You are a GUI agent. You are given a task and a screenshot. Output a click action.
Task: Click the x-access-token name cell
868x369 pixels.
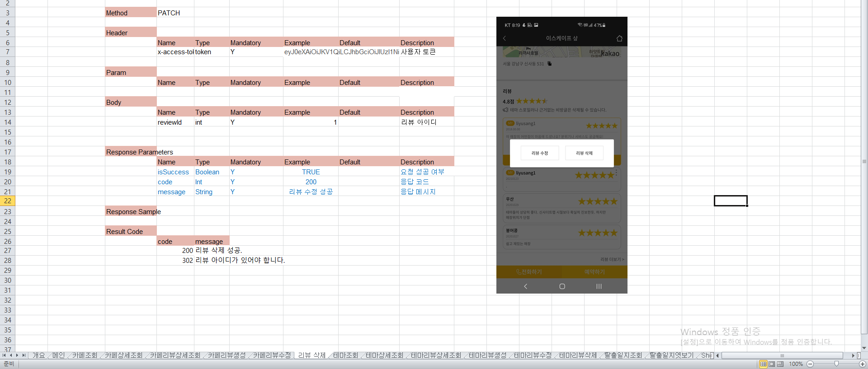coord(175,52)
